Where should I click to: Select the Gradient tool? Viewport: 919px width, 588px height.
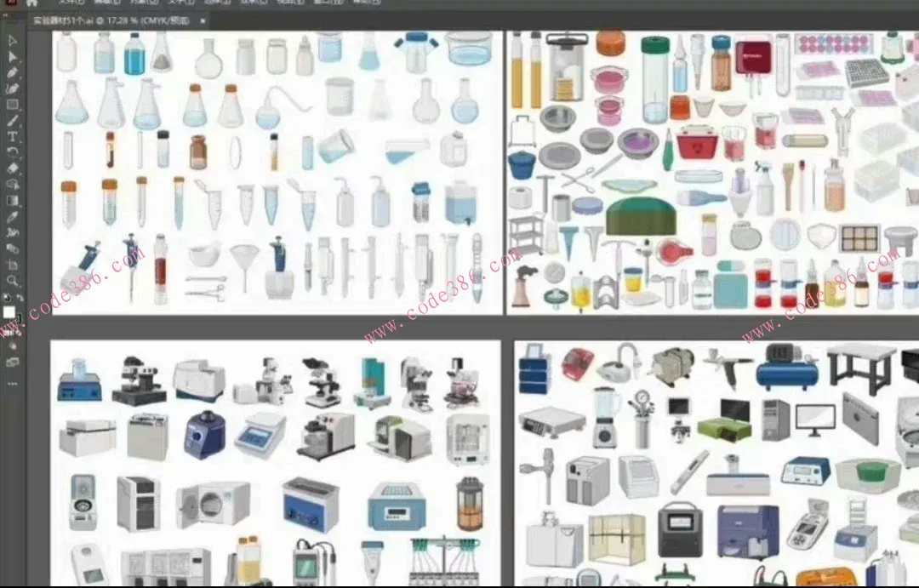pos(12,201)
